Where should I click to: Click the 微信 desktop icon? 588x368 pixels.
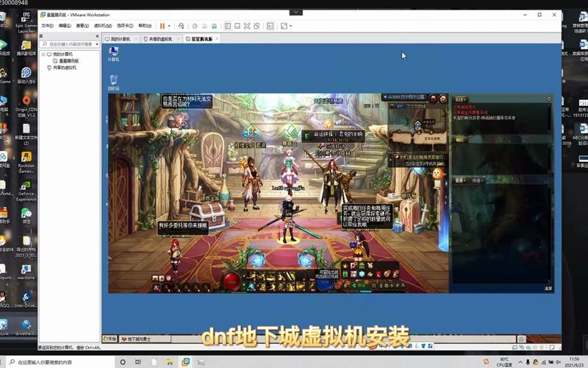point(26,216)
